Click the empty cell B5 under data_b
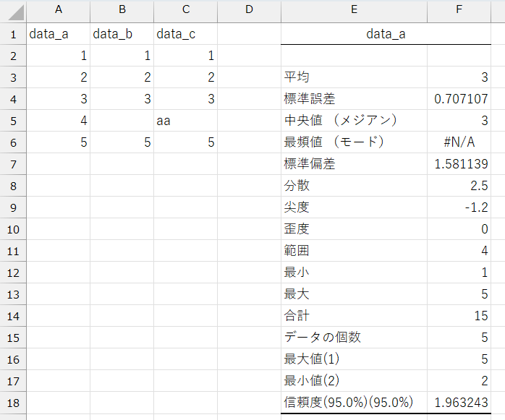This screenshot has height=420, width=505. click(x=122, y=121)
